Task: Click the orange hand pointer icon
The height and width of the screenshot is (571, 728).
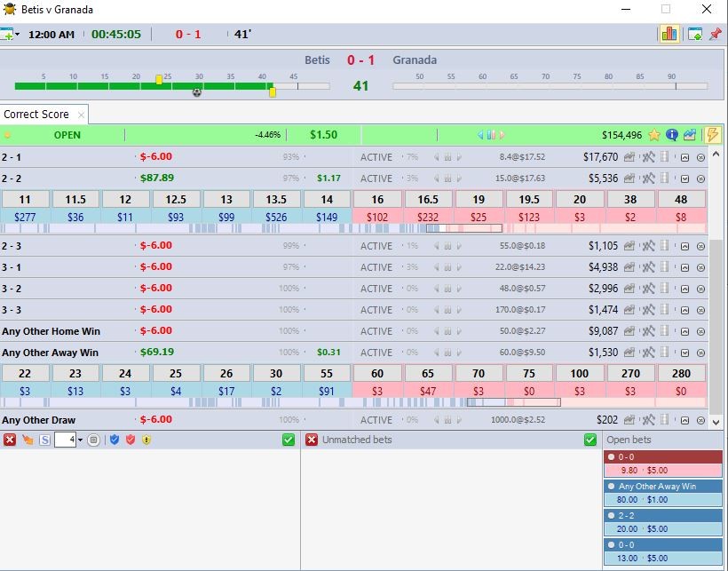Action: 28,440
